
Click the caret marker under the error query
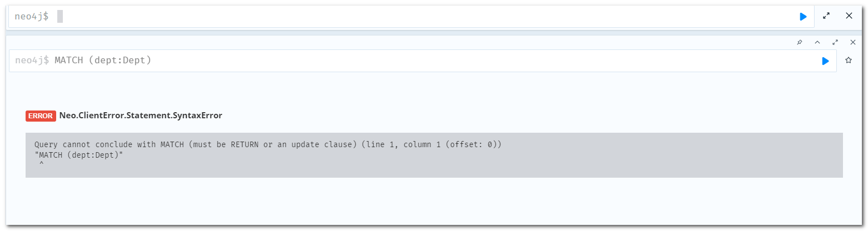tap(41, 165)
